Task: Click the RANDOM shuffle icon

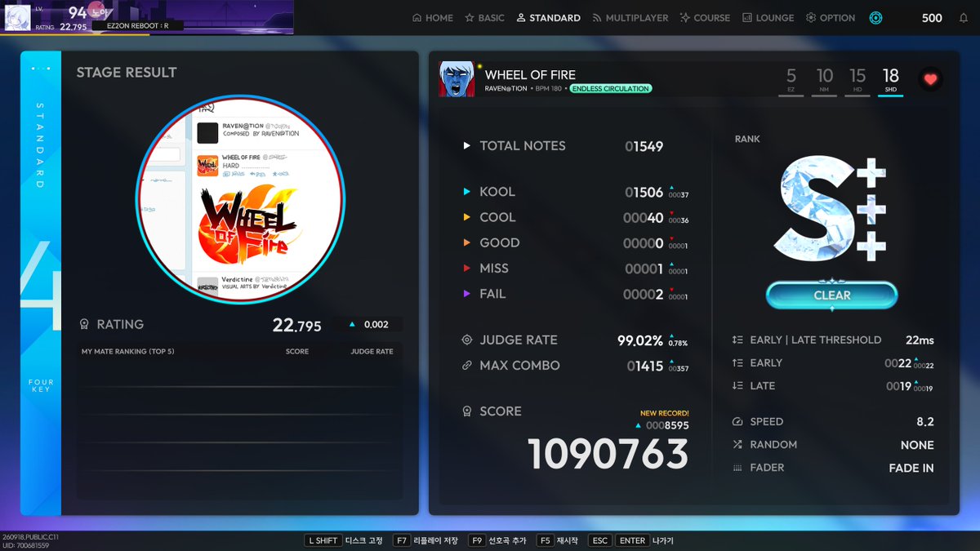Action: (x=737, y=445)
